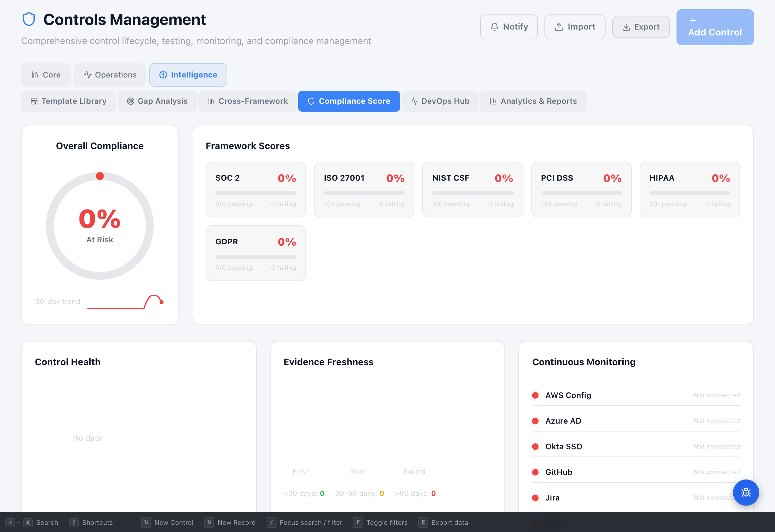Toggle the GitHub connection status indicator
775x532 pixels.
536,472
